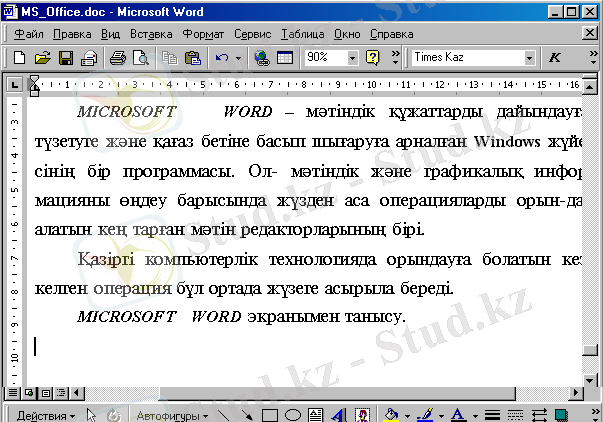Screen dimensions: 603x422
Task: Pick the font color swatch on drawing toolbar
Action: click(x=457, y=414)
